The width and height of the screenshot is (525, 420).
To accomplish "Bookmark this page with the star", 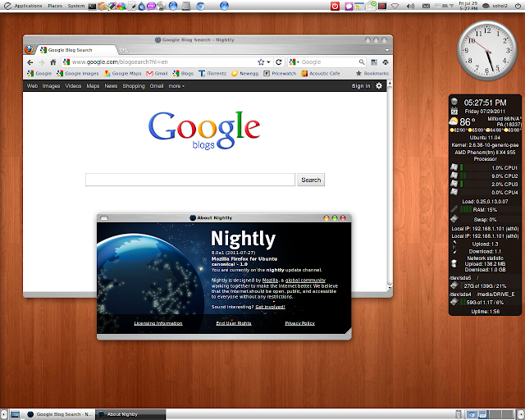I will pyautogui.click(x=261, y=62).
